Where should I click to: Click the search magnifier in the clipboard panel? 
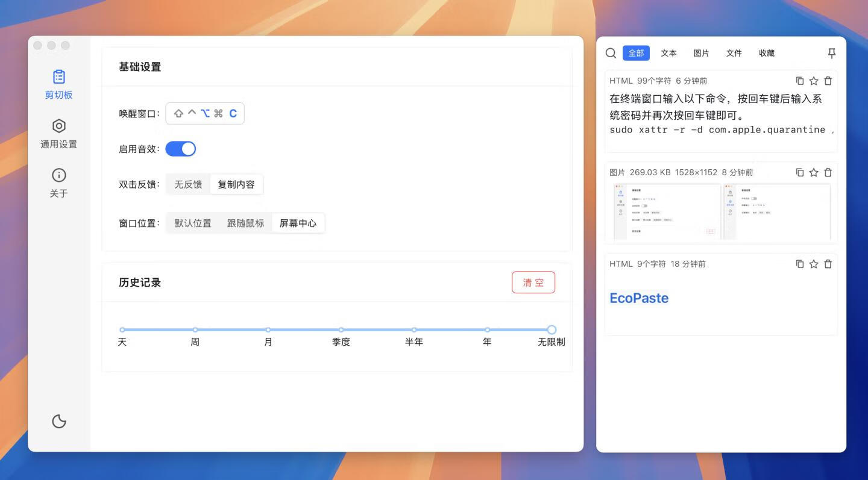(x=611, y=53)
